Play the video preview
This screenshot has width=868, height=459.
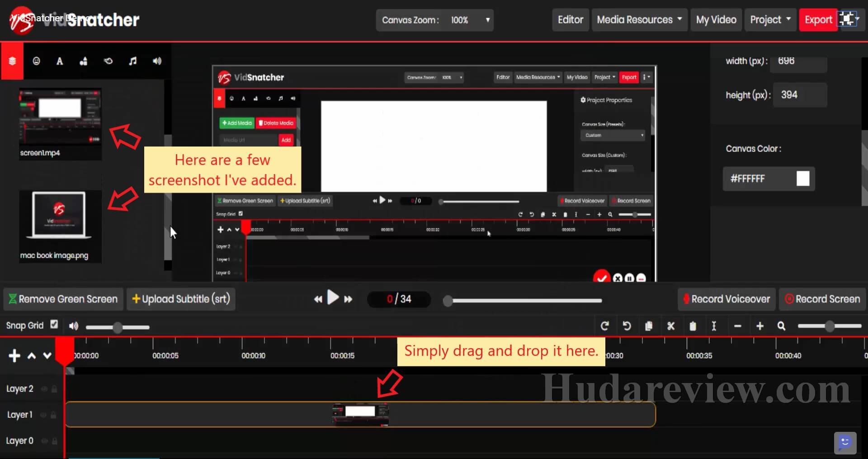333,298
